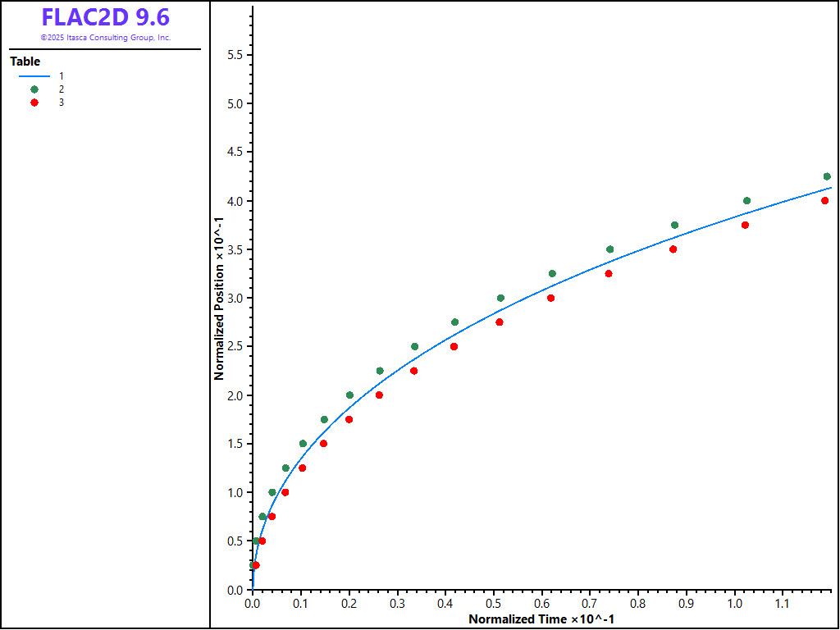Click the lowest red data point near the origin
The width and height of the screenshot is (840, 630).
click(x=256, y=565)
